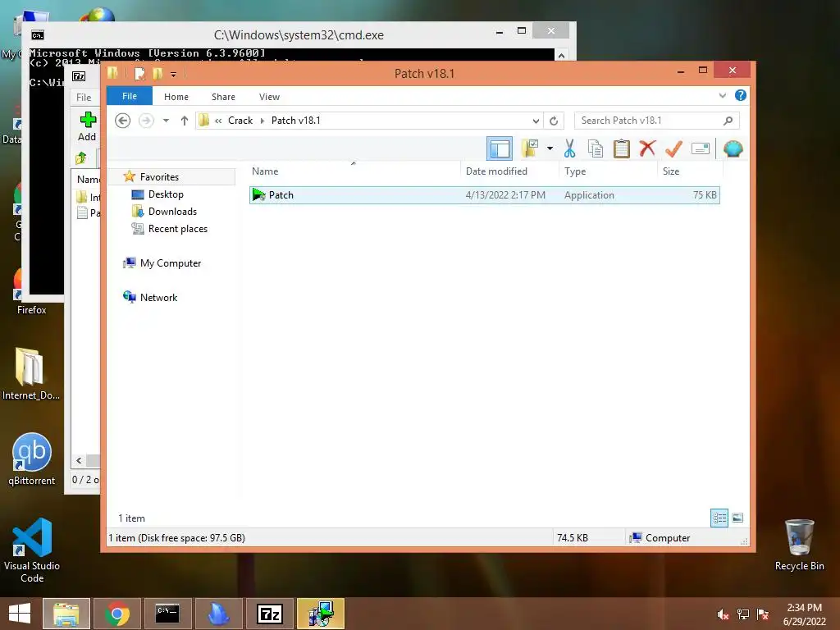Click the Back navigation arrow

(x=123, y=121)
